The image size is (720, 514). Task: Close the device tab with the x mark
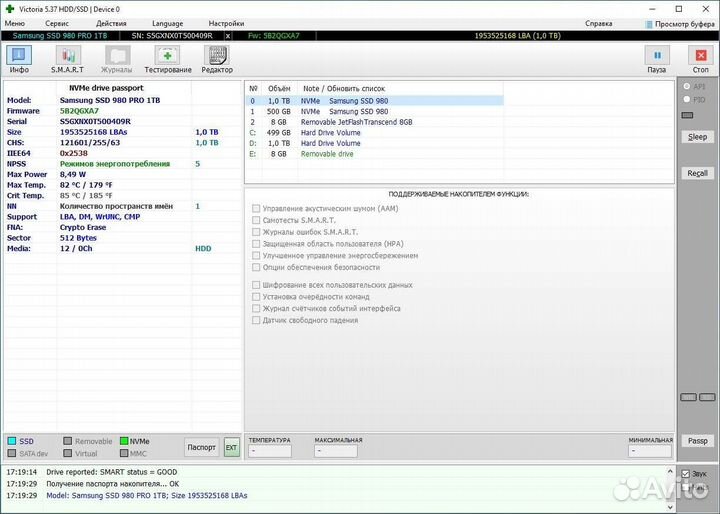point(227,35)
